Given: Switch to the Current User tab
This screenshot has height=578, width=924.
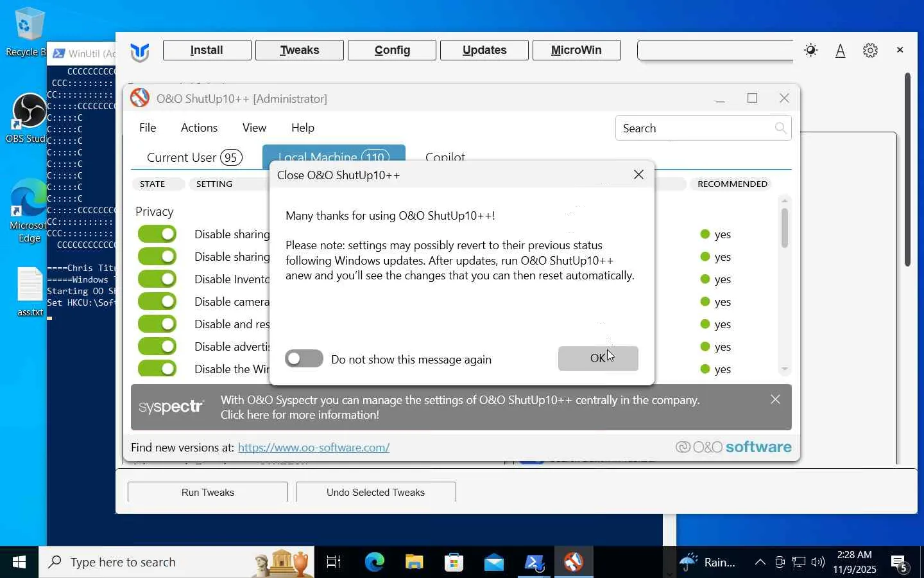Looking at the screenshot, I should (x=194, y=157).
